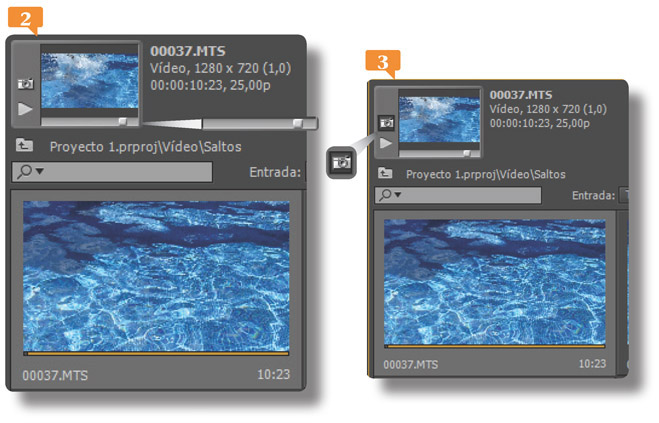The image size is (659, 423).
Task: Click the enlarged callout camera icon between panels
Action: (342, 160)
